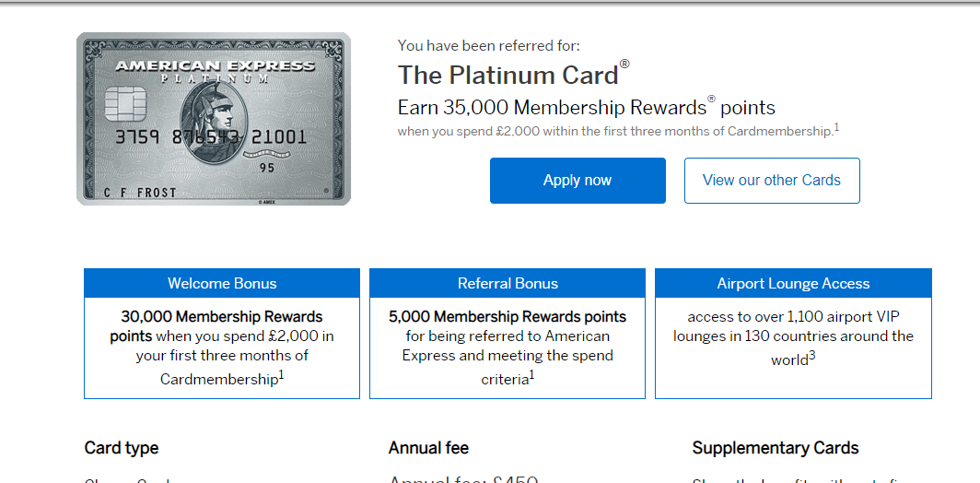Click footnote 1 after 'months of Cardmembership' headline

click(x=836, y=127)
